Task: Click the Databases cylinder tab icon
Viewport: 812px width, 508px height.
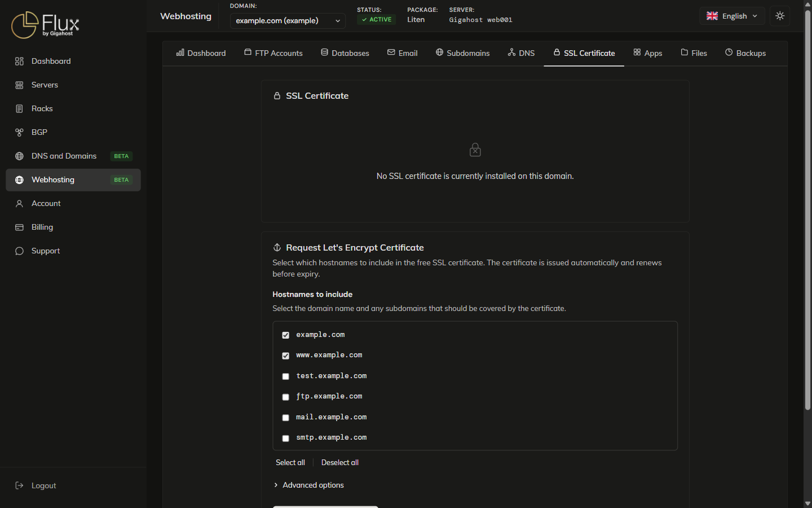Action: pyautogui.click(x=324, y=52)
